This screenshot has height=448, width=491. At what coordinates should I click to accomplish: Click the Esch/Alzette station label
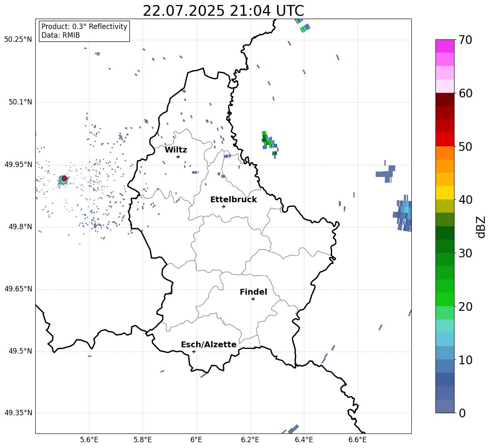[x=209, y=344]
